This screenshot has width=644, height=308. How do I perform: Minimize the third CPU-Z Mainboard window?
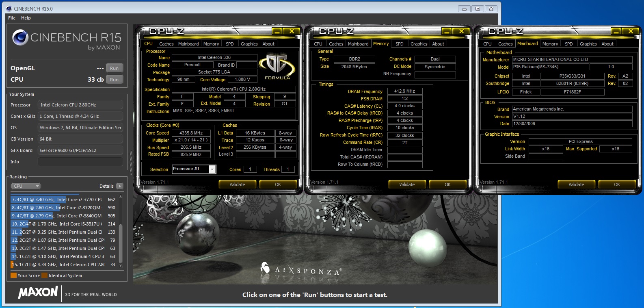616,31
